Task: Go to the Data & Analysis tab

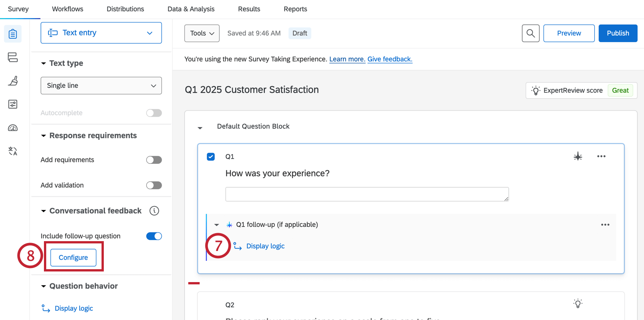Action: pyautogui.click(x=191, y=9)
